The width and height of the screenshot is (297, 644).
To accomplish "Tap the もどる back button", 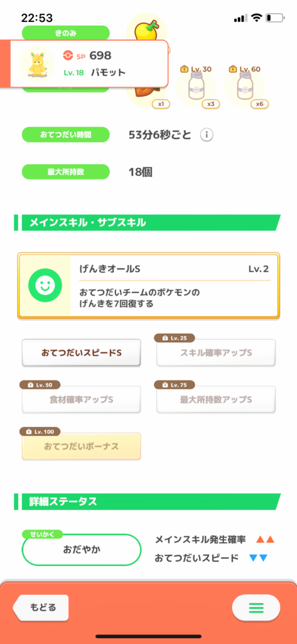I will pos(41,608).
